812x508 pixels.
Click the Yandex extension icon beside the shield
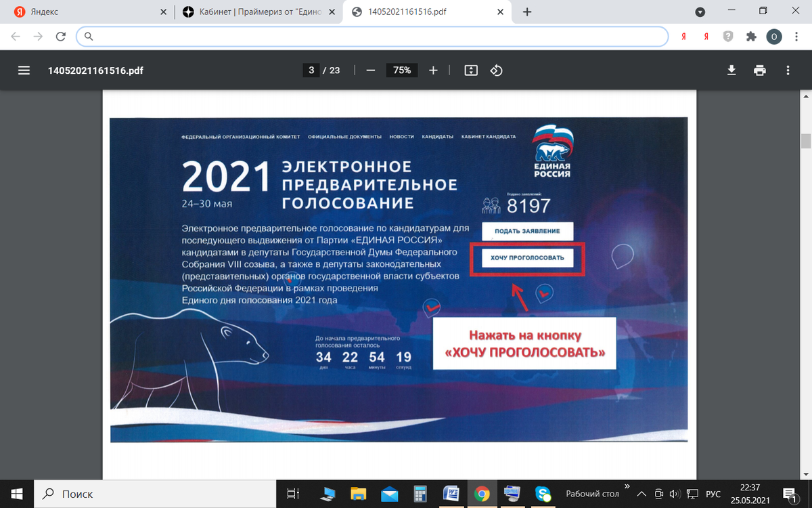pos(706,37)
